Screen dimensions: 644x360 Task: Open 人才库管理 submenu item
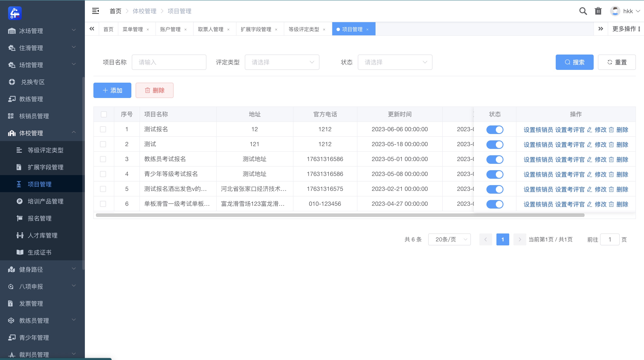[x=41, y=235]
